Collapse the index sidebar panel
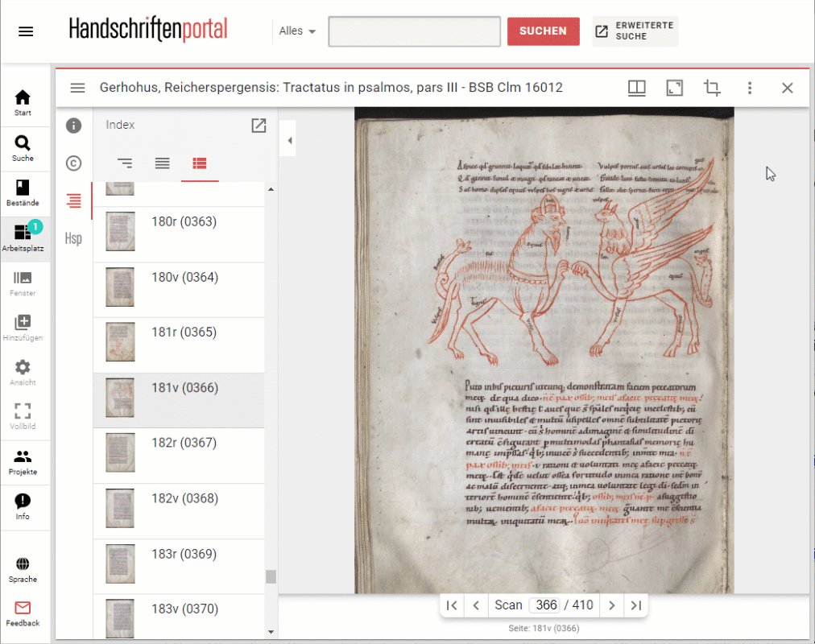815x644 pixels. tap(288, 138)
